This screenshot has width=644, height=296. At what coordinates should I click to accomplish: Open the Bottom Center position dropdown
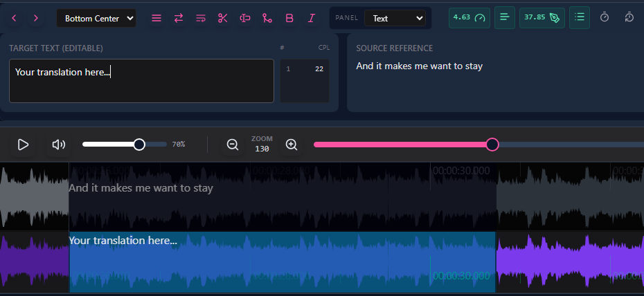(x=96, y=19)
